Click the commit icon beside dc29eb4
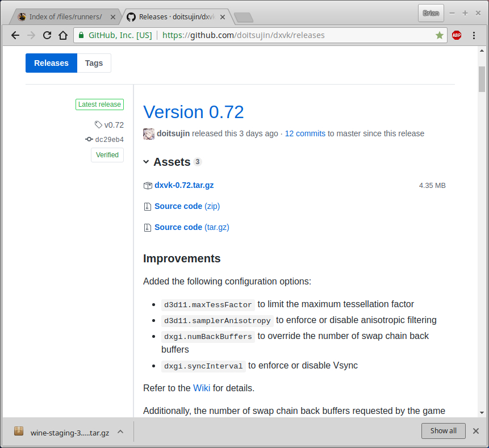Viewport: 489px width, 448px height. tap(89, 139)
